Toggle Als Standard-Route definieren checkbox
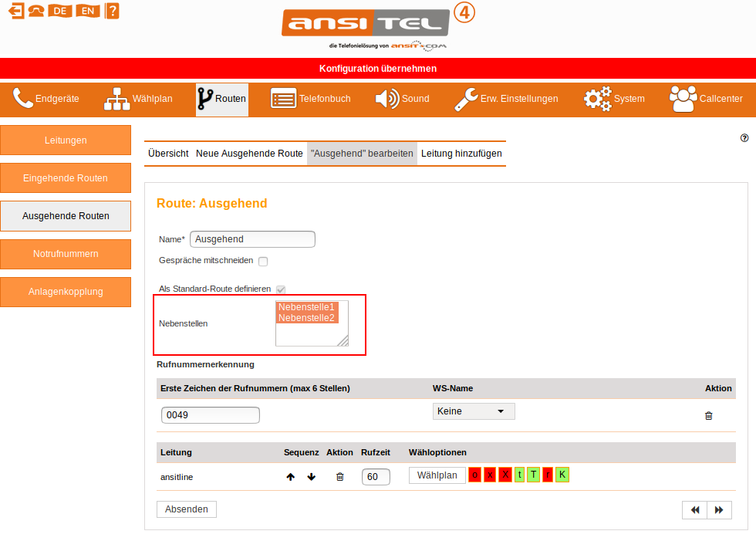The image size is (756, 541). [281, 289]
